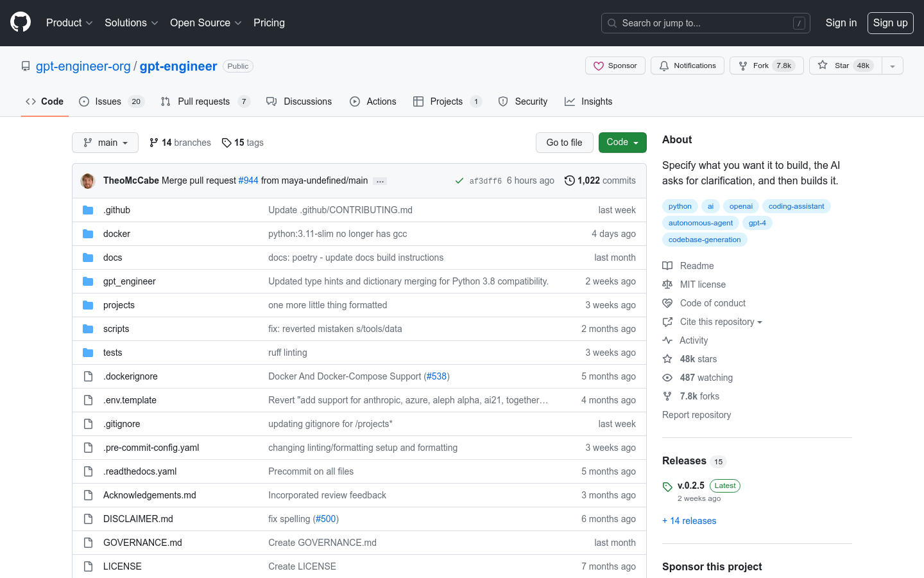Expand the Product menu
924x578 pixels.
click(x=69, y=22)
